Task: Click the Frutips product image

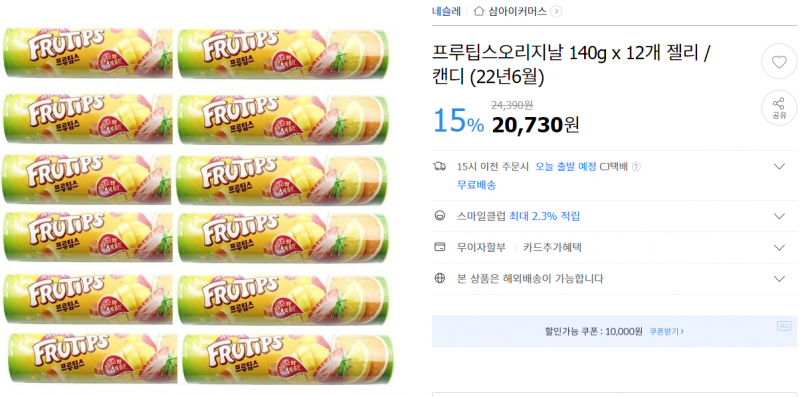Action: point(197,205)
